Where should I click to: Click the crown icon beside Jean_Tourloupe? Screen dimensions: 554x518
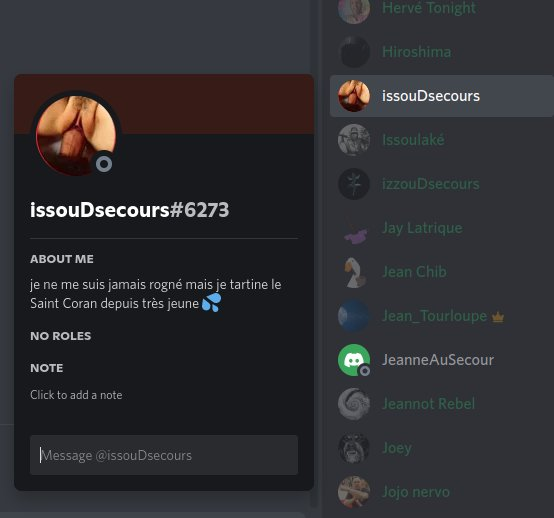(x=498, y=317)
